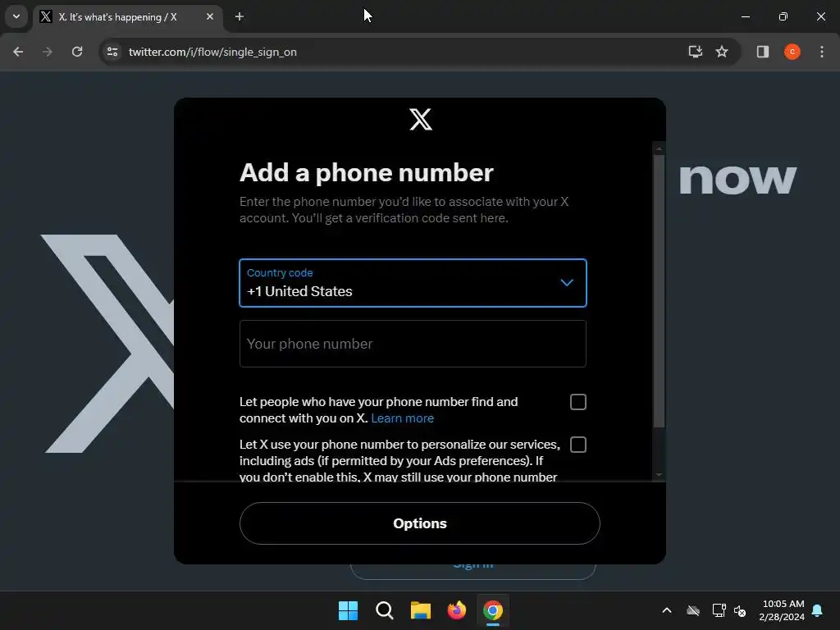This screenshot has height=630, width=840.
Task: Open File Explorer from the taskbar
Action: tap(421, 610)
